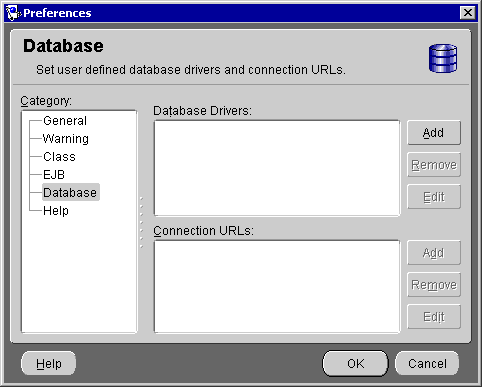The height and width of the screenshot is (387, 482).
Task: Choose the Help category in the tree
Action: [56, 211]
